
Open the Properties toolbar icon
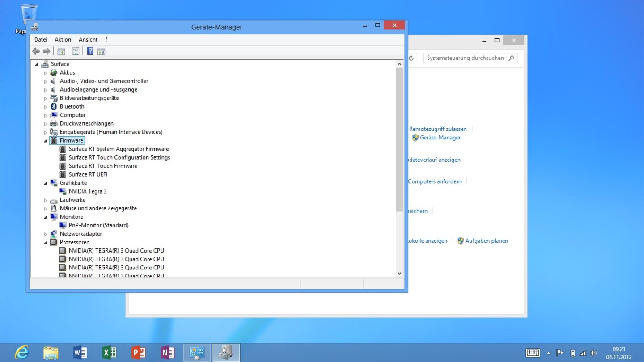coord(76,51)
